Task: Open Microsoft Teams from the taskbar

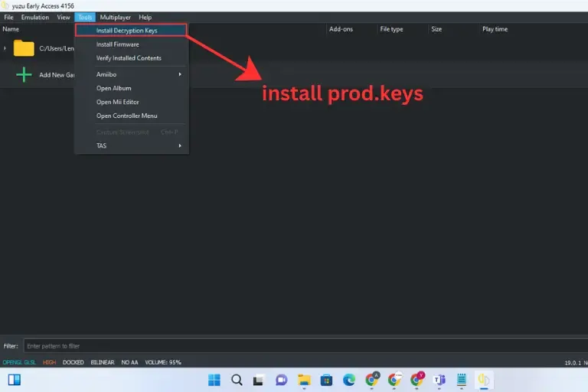Action: [x=439, y=380]
